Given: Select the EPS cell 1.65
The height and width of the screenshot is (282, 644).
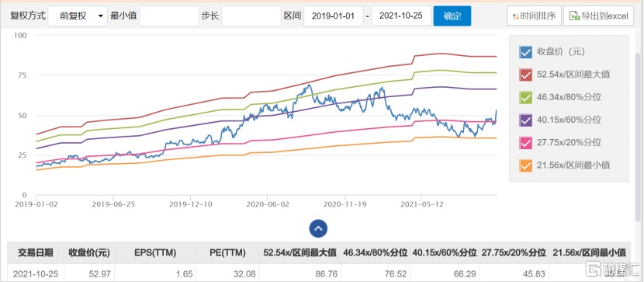Looking at the screenshot, I should tap(155, 273).
